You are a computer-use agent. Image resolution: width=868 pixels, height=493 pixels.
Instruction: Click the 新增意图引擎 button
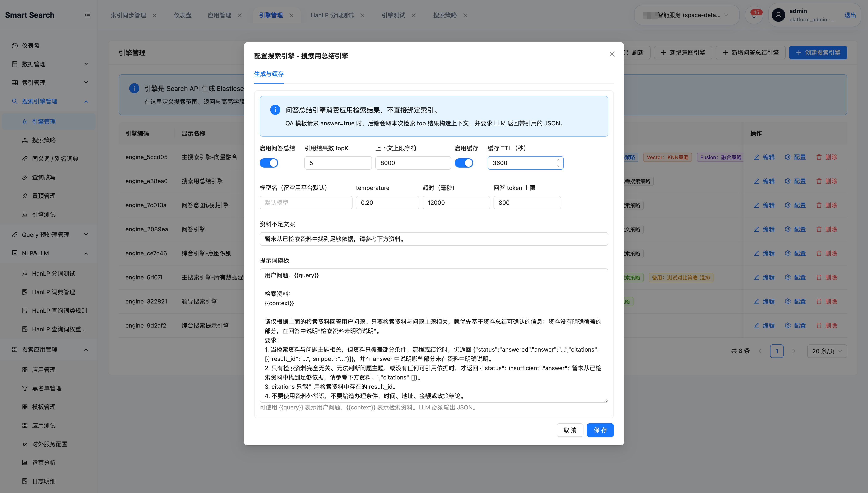click(x=683, y=53)
